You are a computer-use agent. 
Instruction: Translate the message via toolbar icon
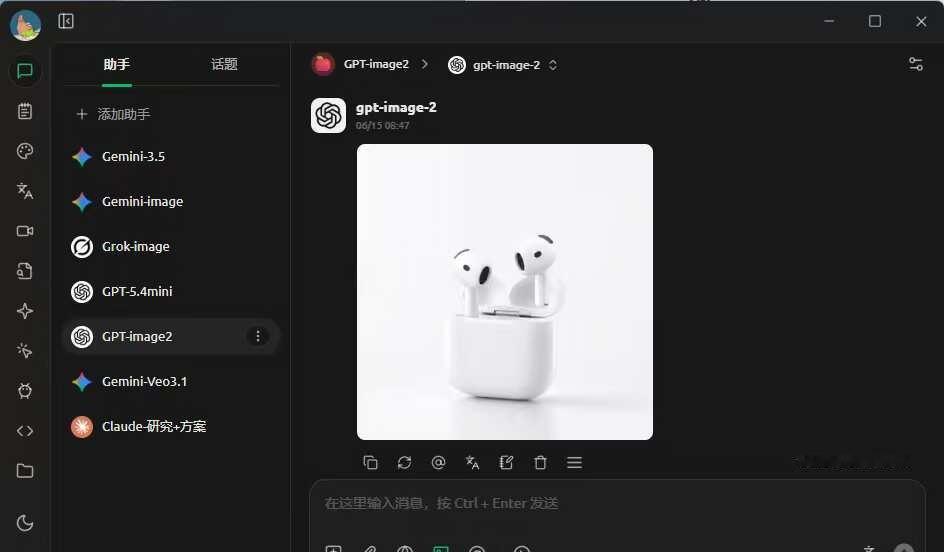coord(473,462)
